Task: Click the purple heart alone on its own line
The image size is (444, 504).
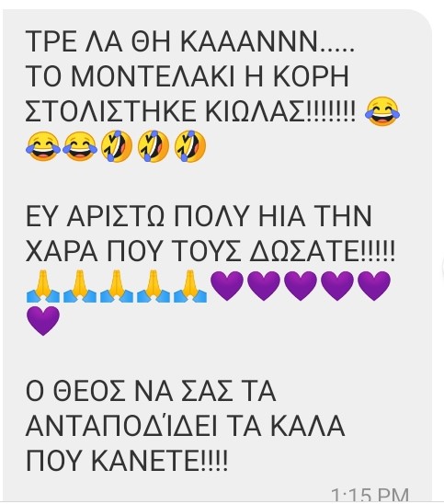Action: [x=43, y=321]
